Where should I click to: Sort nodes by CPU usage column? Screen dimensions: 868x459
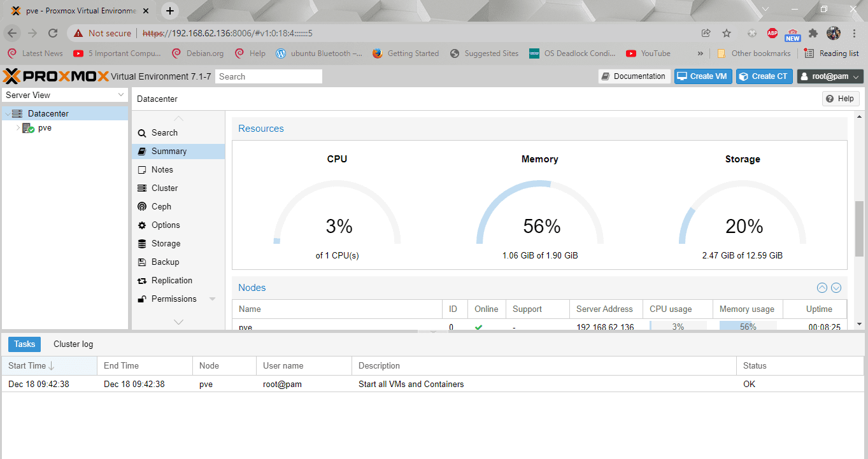[678, 309]
